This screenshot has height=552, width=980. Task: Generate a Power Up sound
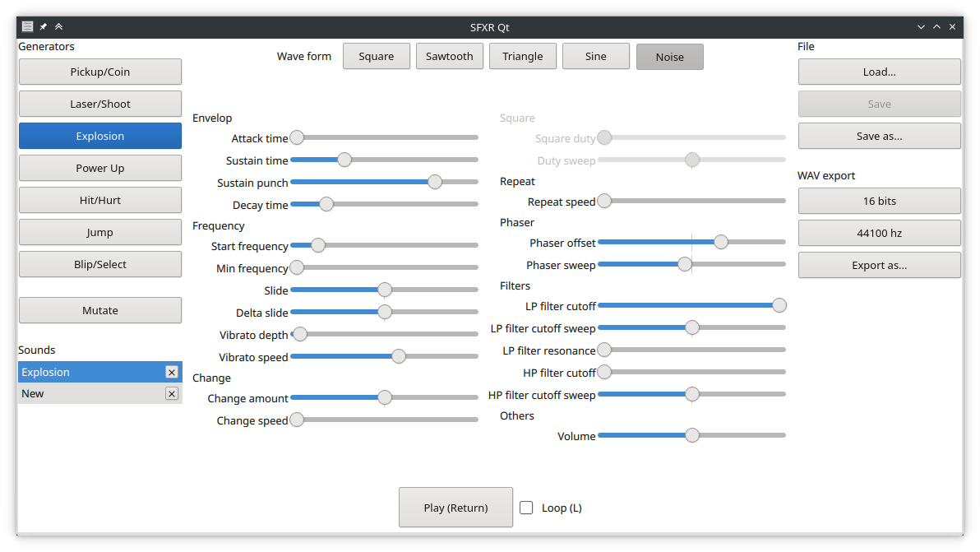coord(100,168)
